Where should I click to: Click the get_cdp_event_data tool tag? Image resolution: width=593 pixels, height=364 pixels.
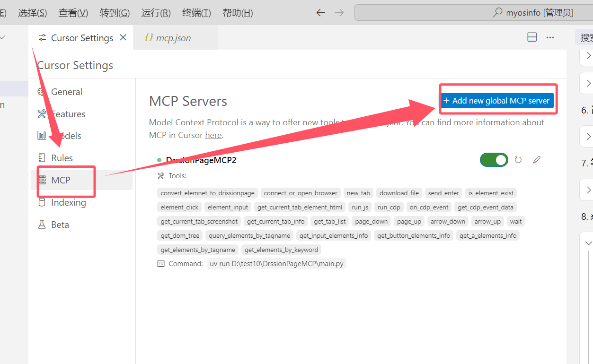(x=486, y=207)
